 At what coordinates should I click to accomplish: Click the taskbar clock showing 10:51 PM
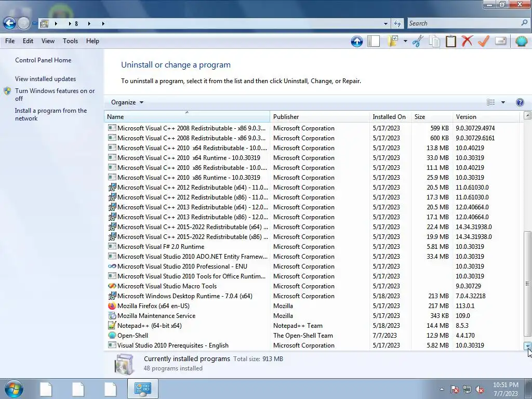(x=506, y=389)
